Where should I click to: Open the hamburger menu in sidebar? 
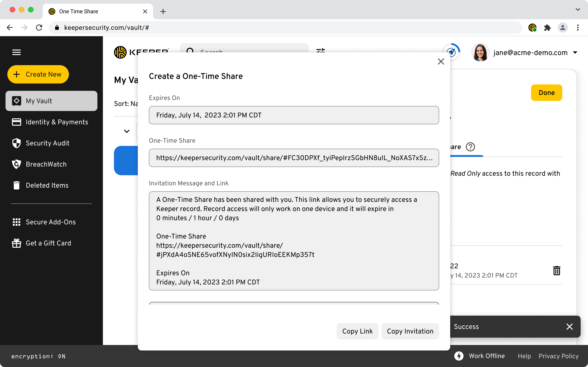click(17, 52)
